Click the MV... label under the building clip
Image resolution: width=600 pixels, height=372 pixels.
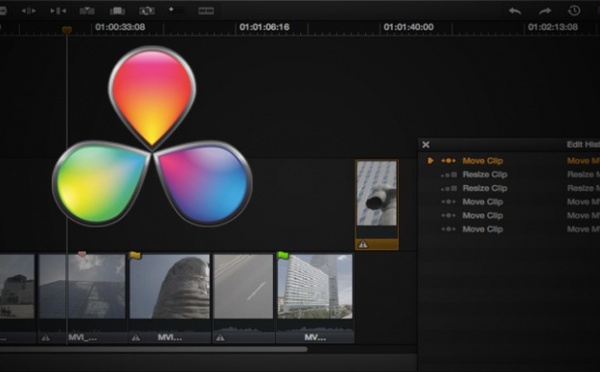click(315, 338)
